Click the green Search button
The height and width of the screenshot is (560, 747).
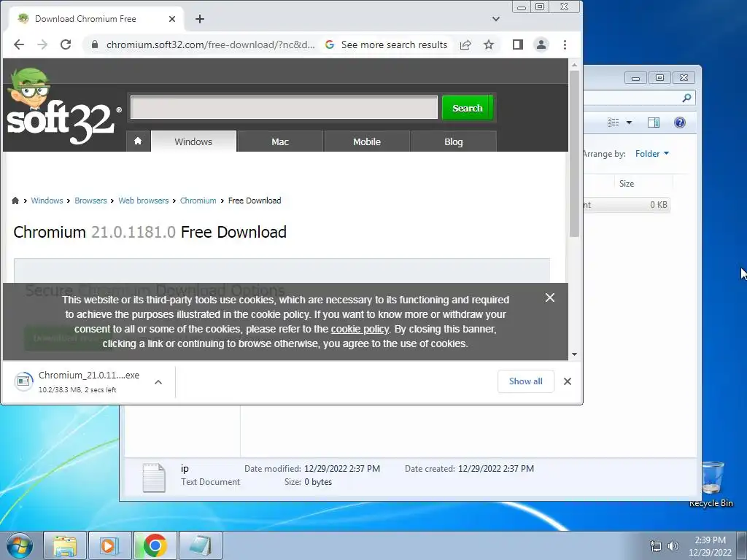point(468,108)
